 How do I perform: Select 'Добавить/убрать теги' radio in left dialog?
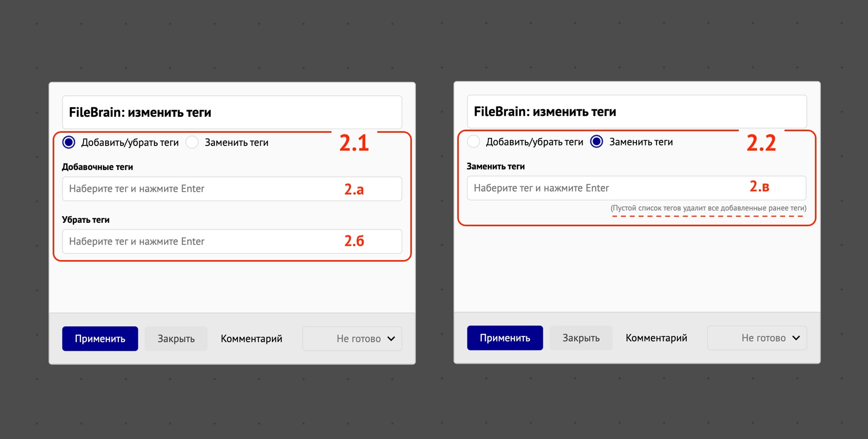69,142
